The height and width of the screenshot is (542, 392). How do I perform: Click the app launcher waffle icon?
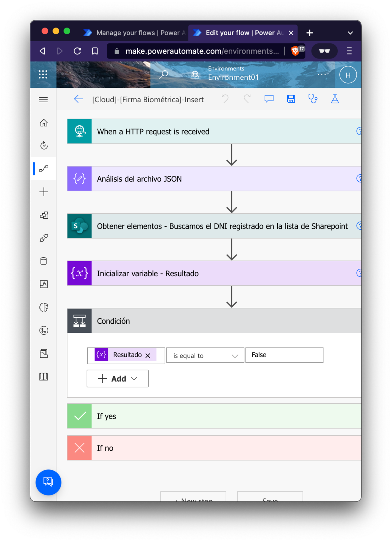coord(43,75)
